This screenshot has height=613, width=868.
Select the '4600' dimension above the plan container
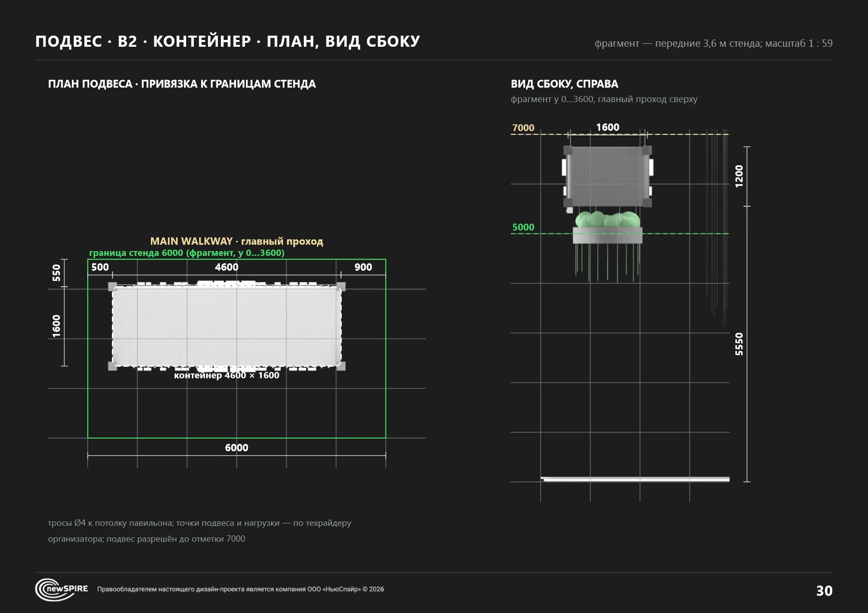point(227,267)
